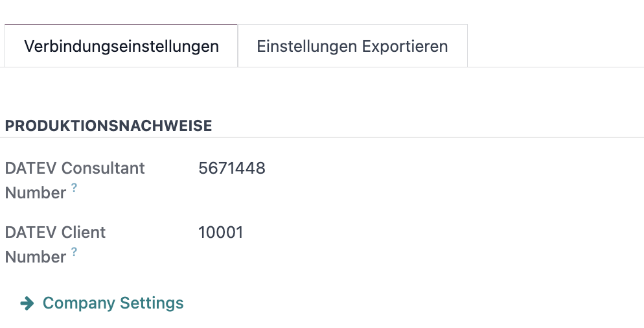Click the DATEV Client Number label
The image size is (644, 328).
(x=55, y=244)
